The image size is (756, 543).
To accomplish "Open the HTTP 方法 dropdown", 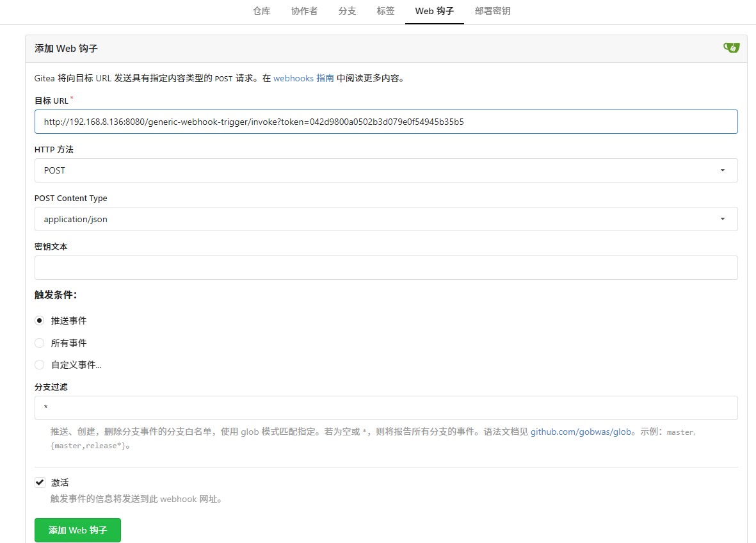I will tap(385, 170).
